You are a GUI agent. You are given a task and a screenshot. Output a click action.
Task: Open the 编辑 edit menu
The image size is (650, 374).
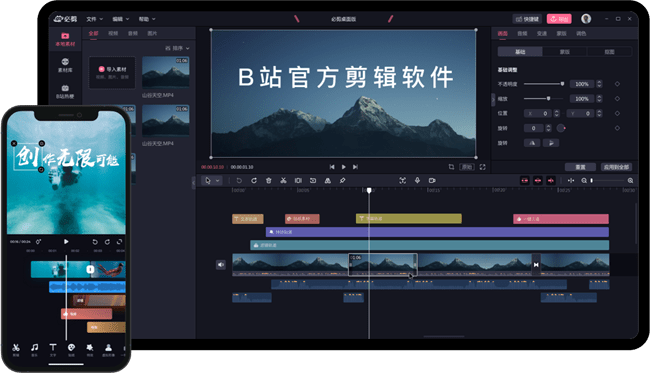[x=121, y=19]
